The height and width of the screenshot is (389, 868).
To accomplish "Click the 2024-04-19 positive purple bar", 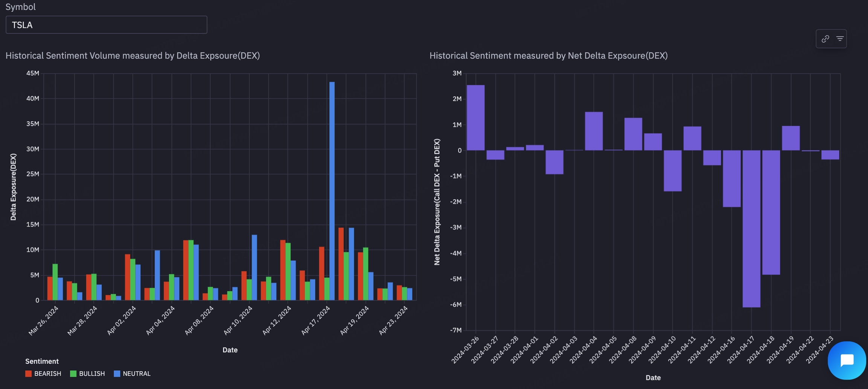I will pos(790,138).
